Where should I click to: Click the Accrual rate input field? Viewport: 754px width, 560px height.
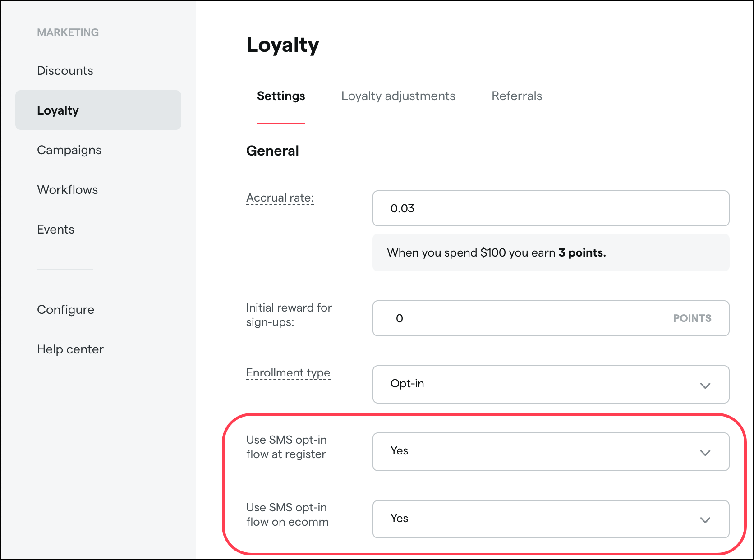click(550, 208)
